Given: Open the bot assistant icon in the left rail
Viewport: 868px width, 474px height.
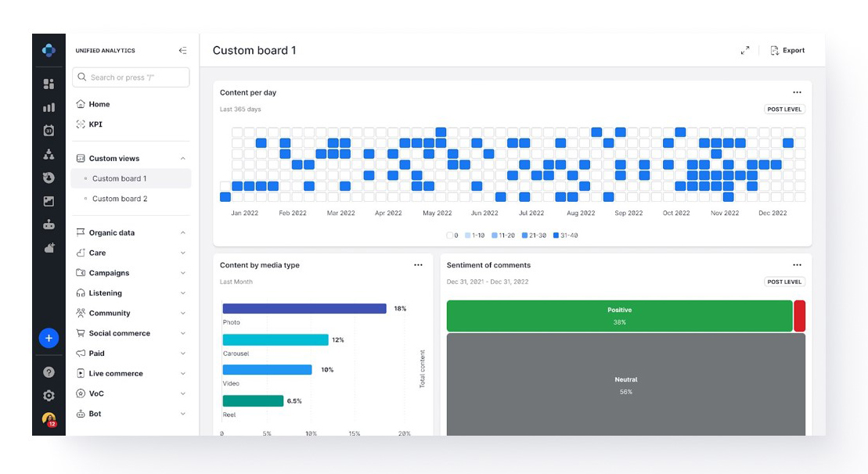Looking at the screenshot, I should click(49, 225).
